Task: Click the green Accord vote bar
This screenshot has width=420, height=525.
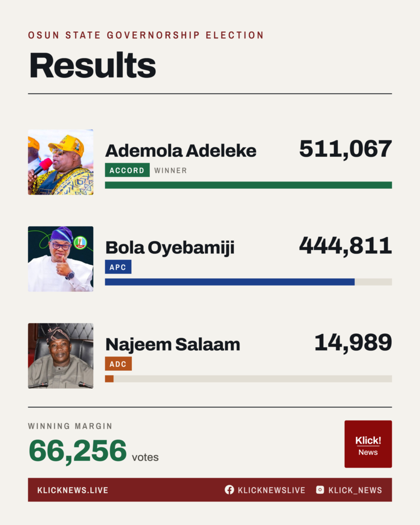Action: coord(249,185)
